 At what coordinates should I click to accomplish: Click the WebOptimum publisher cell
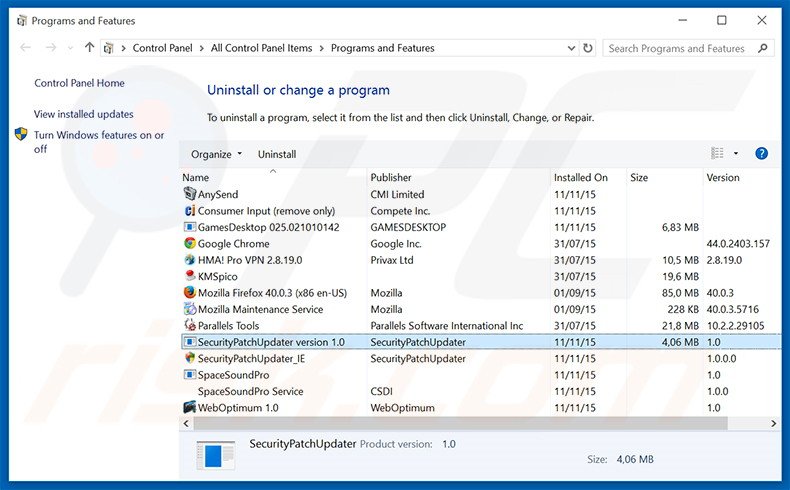click(402, 407)
